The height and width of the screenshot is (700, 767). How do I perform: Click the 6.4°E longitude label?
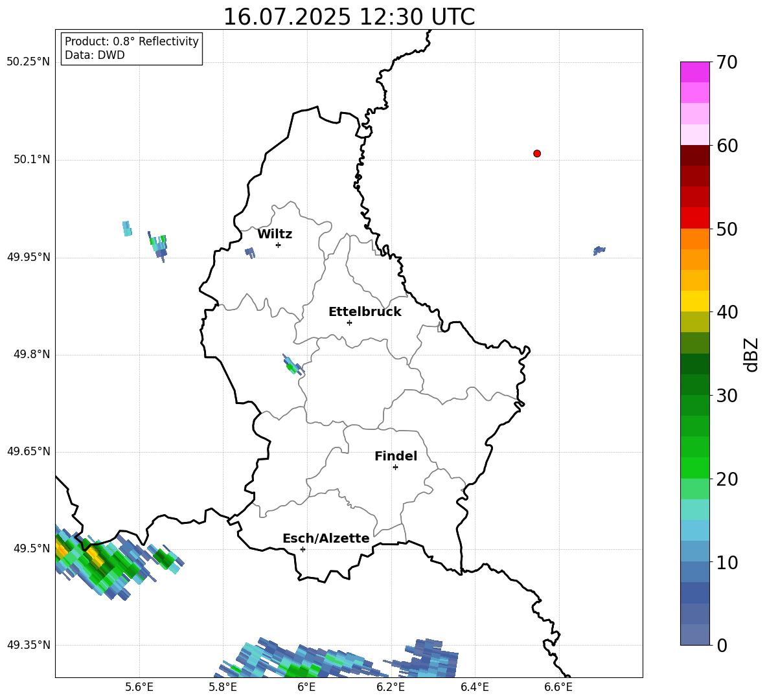474,687
